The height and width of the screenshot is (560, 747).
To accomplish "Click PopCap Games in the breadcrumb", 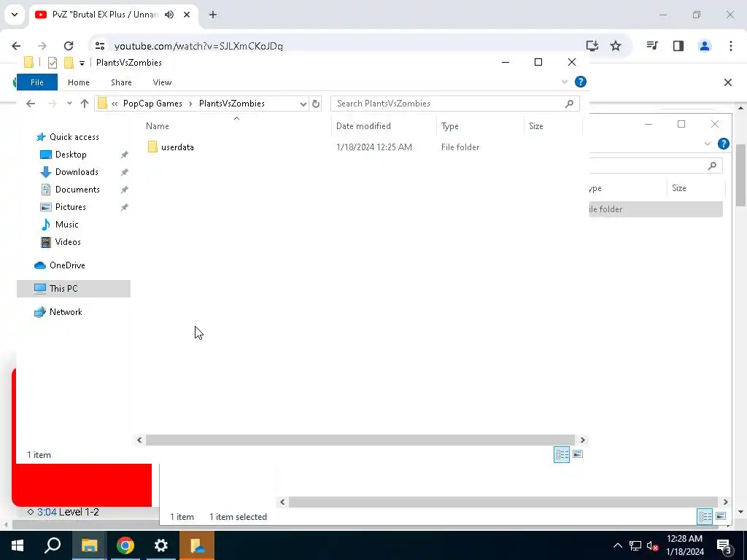I will [152, 104].
